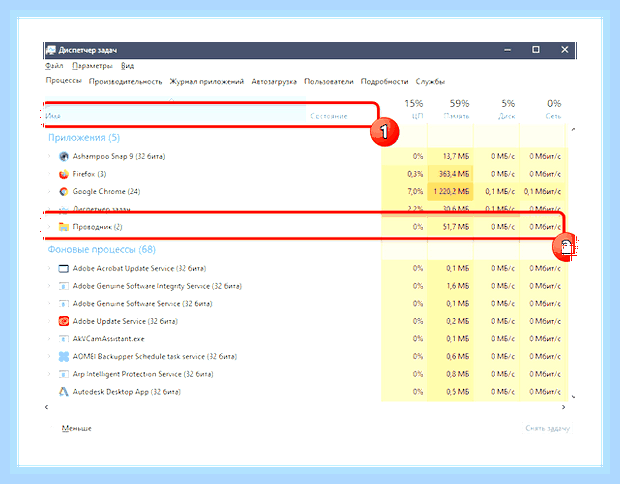The width and height of the screenshot is (620, 484).
Task: Click the Arp Intelligent Protection Service icon
Action: 64,374
